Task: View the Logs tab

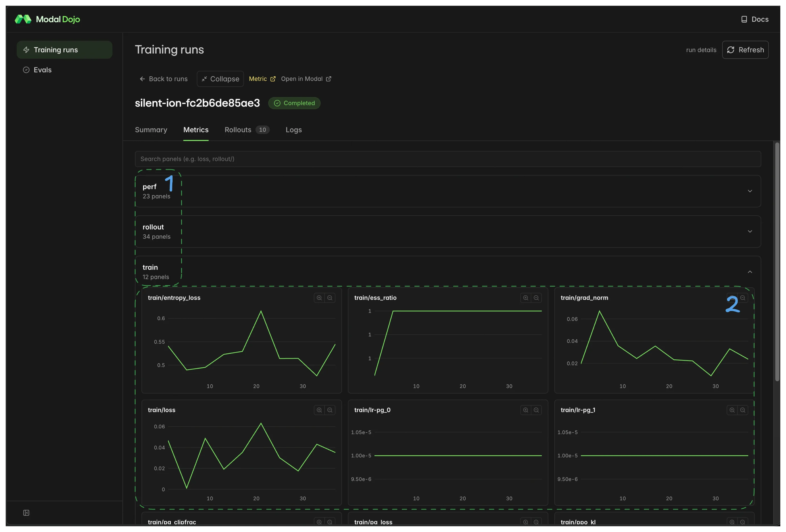Action: 294,130
